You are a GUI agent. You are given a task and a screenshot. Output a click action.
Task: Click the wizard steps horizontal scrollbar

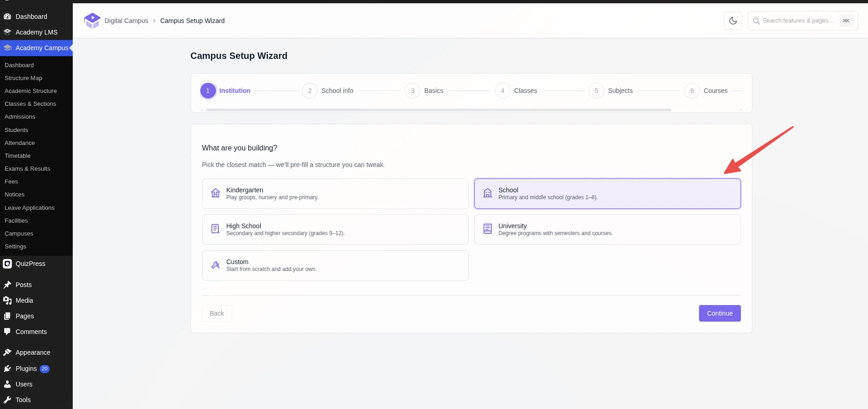pyautogui.click(x=438, y=110)
